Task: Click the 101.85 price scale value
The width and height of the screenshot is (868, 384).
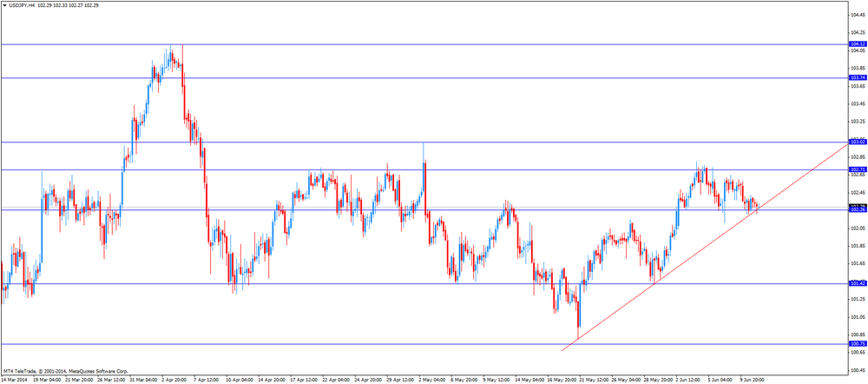Action: coord(858,246)
